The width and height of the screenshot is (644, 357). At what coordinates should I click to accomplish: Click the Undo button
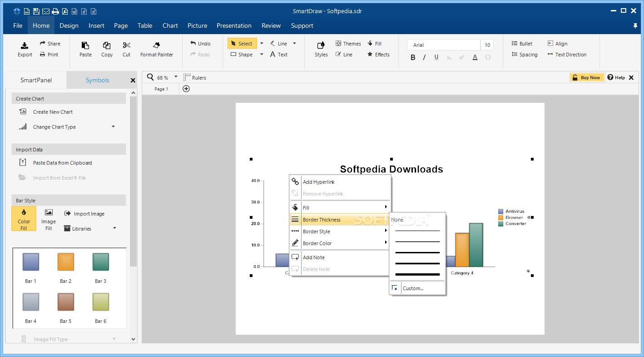coord(200,44)
